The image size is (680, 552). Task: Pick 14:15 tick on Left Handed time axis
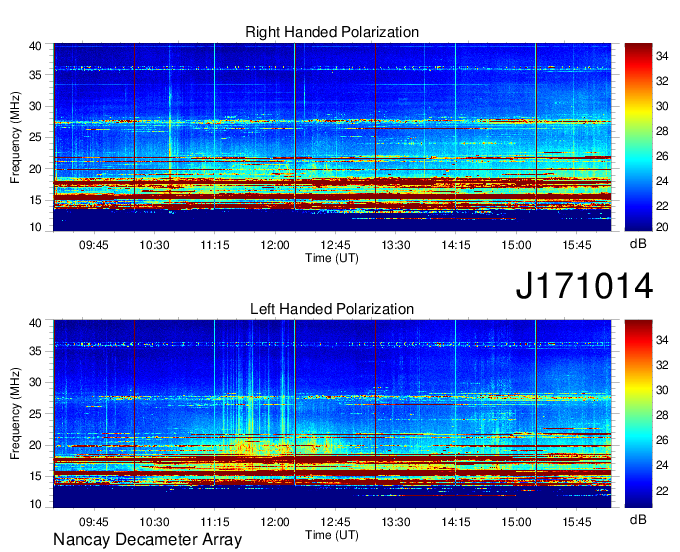click(x=456, y=522)
